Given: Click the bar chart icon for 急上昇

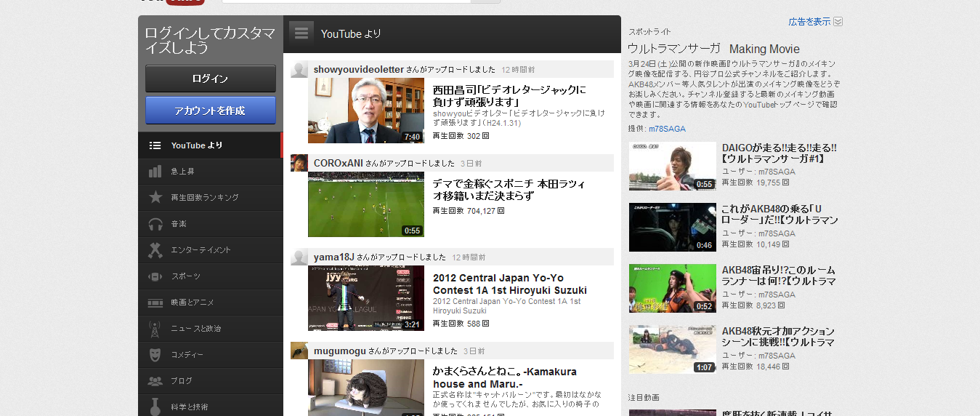Looking at the screenshot, I should [x=155, y=172].
